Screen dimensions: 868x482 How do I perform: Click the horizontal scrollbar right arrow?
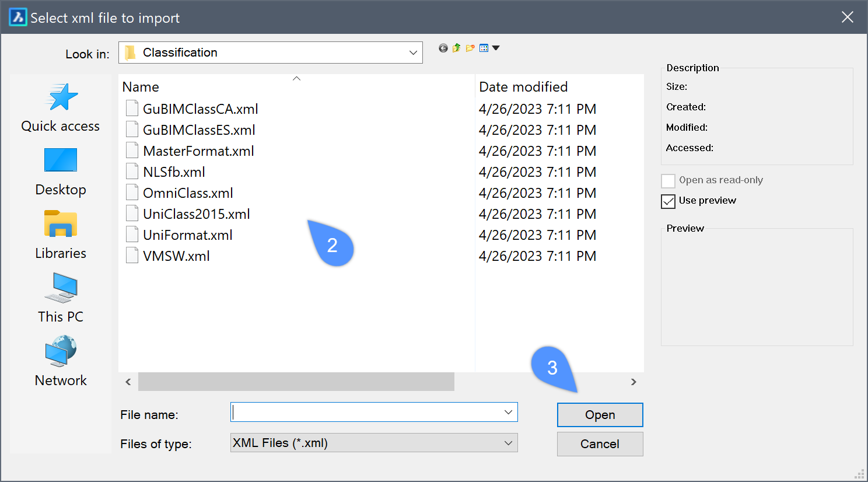click(633, 382)
